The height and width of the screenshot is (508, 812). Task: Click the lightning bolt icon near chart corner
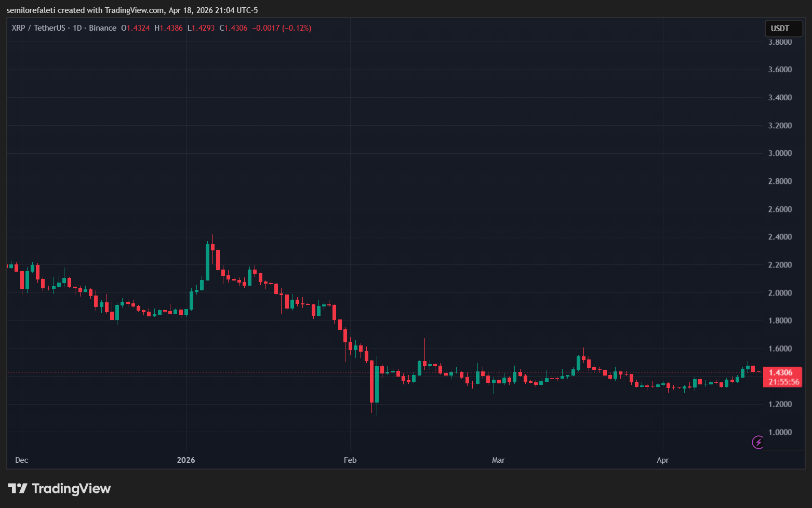pyautogui.click(x=757, y=443)
